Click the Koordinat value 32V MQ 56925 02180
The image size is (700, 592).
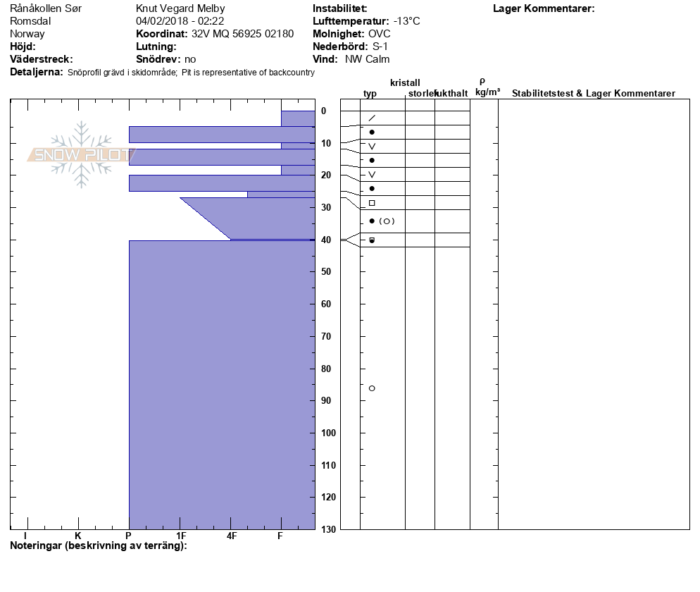point(242,34)
